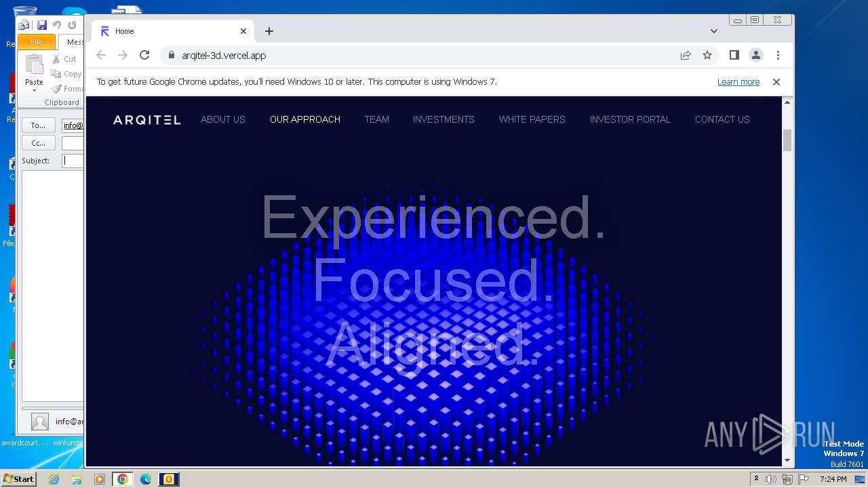Click the address bar URL

tap(224, 56)
